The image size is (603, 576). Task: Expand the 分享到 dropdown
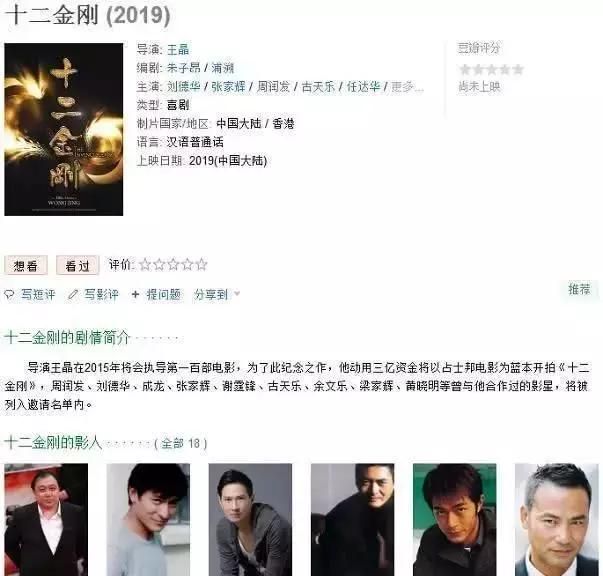click(217, 295)
